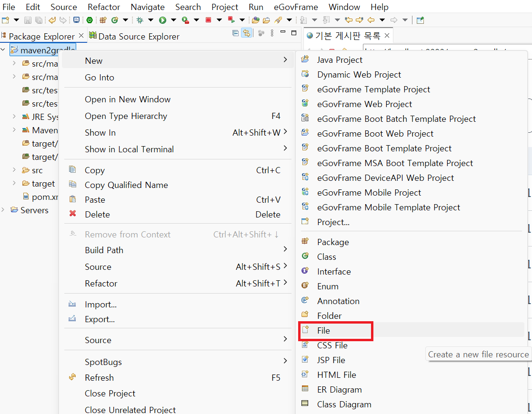Image resolution: width=532 pixels, height=414 pixels.
Task: Open the Build Path submenu
Action: (x=104, y=250)
